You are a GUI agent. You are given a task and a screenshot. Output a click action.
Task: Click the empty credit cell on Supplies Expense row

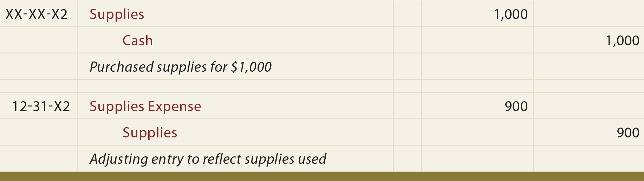click(589, 106)
